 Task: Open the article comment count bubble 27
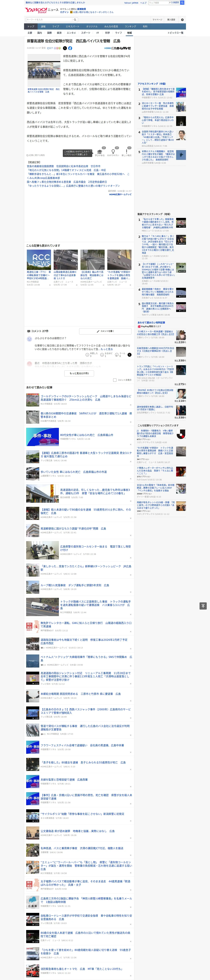(x=50, y=48)
